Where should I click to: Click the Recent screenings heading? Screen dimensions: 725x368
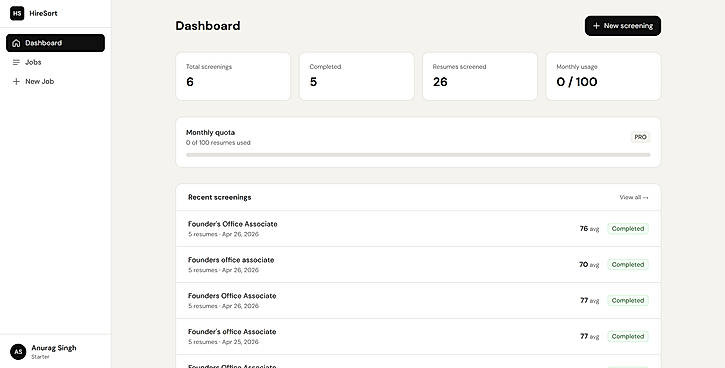coord(220,197)
